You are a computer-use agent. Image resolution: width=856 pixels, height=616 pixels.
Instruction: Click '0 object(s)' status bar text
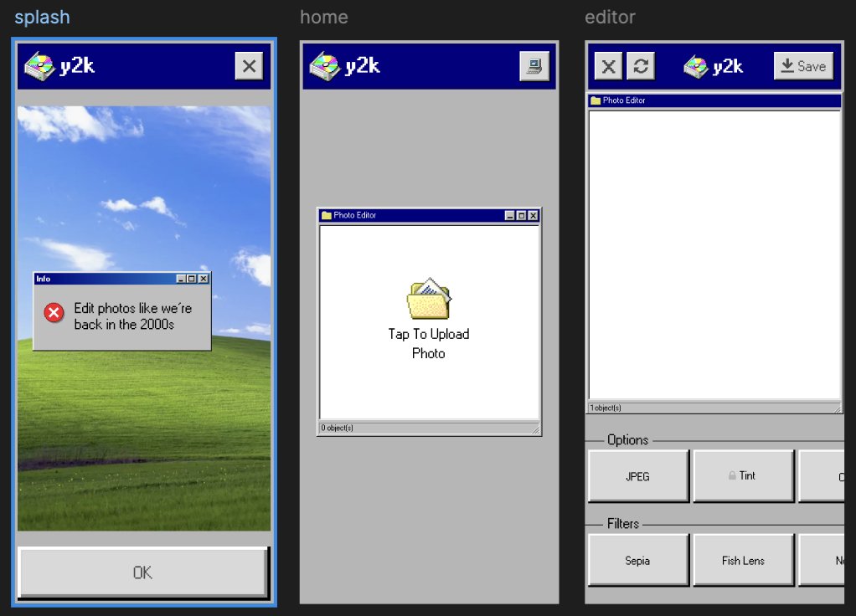pos(337,428)
